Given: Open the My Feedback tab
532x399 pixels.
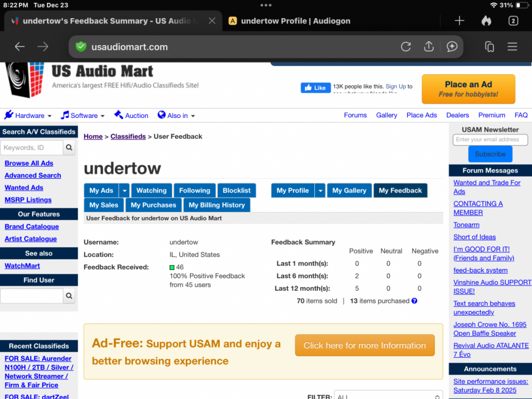Looking at the screenshot, I should point(400,191).
